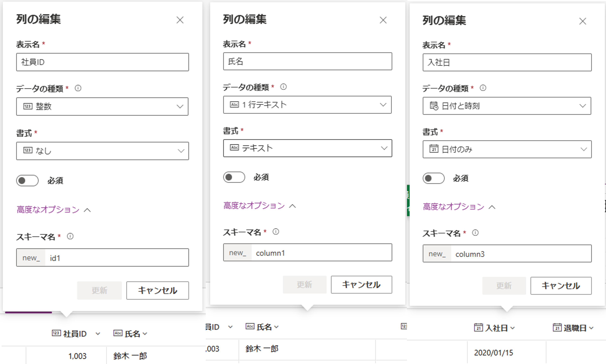The height and width of the screenshot is (364, 606).
Task: Close the 氏名 column edit panel
Action: [383, 20]
